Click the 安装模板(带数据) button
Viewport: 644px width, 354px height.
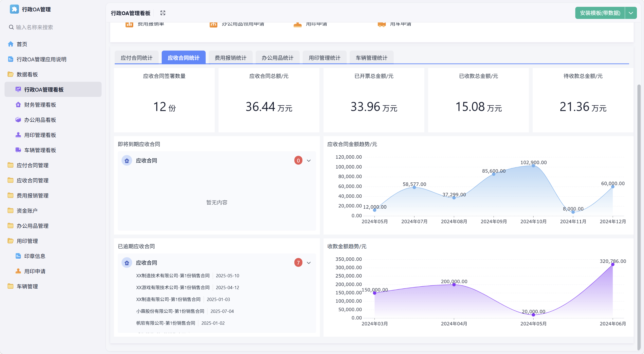pyautogui.click(x=600, y=13)
